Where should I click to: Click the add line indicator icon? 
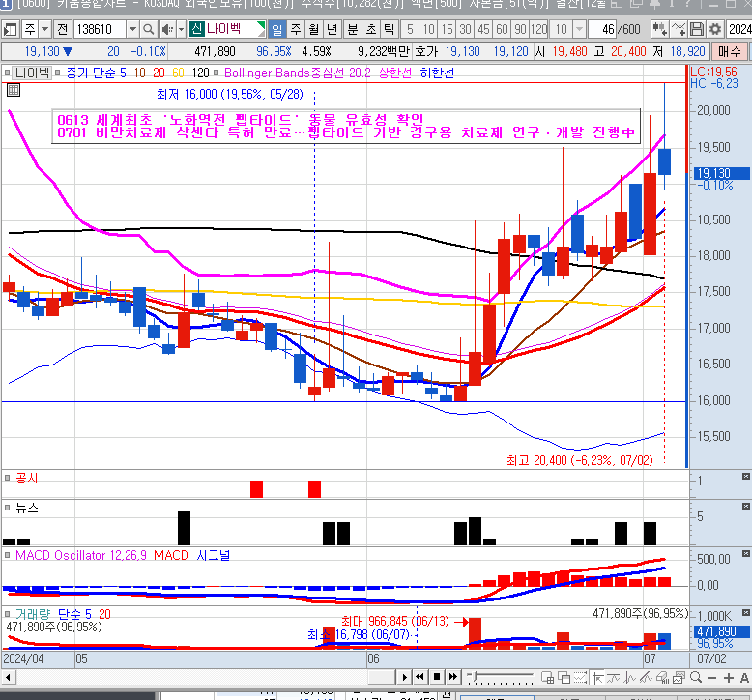681,30
